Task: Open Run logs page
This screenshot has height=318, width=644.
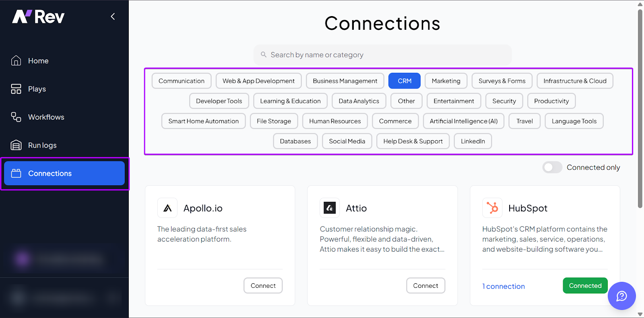Action: tap(64, 145)
